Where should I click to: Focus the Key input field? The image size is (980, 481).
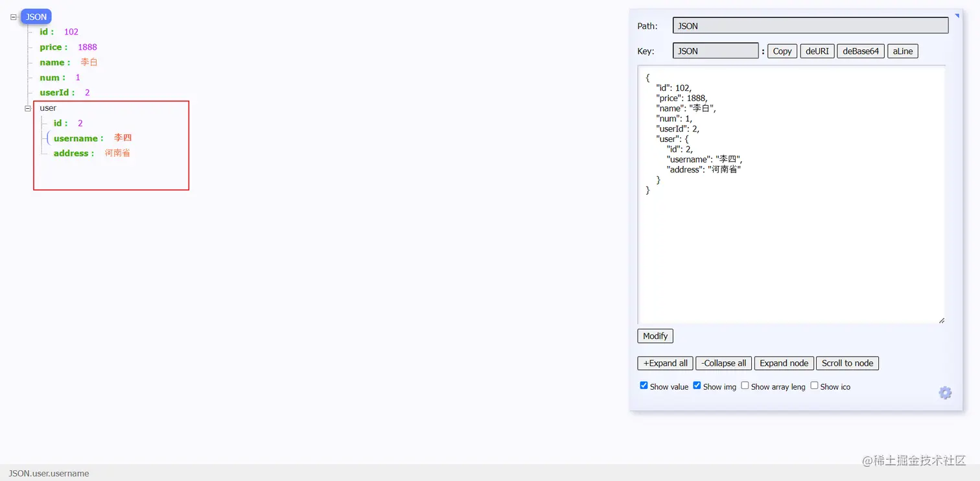[x=716, y=51]
